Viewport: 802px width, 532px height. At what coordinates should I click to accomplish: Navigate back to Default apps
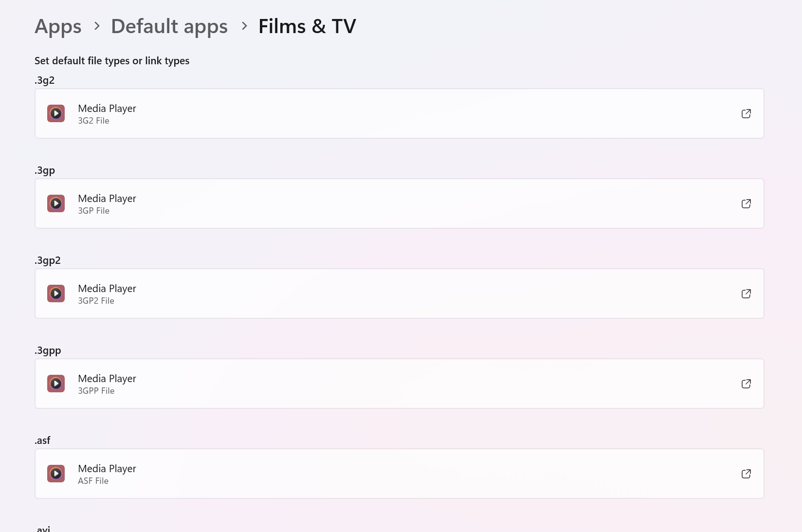[169, 26]
